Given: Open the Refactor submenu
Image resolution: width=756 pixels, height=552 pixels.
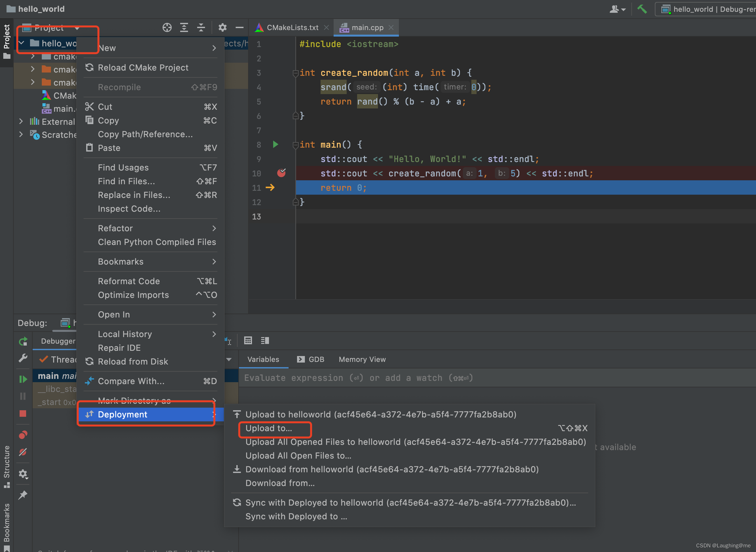Looking at the screenshot, I should tap(150, 228).
